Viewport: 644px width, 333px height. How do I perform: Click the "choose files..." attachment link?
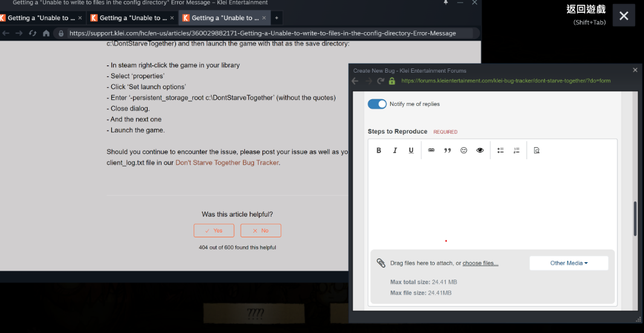[481, 263]
